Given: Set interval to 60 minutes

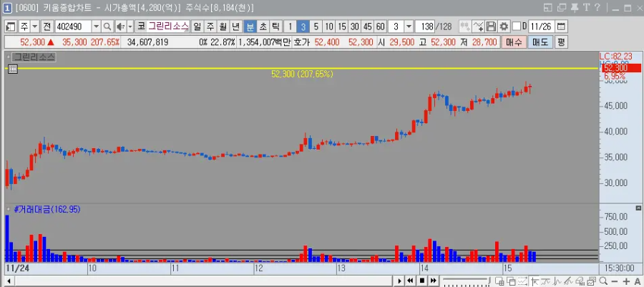Looking at the screenshot, I should point(381,26).
